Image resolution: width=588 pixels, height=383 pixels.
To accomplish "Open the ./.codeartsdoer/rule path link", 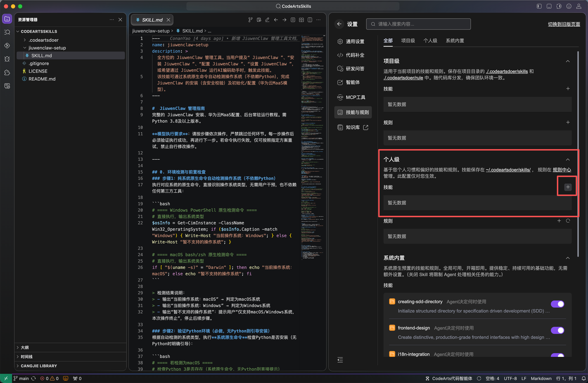I will (403, 78).
